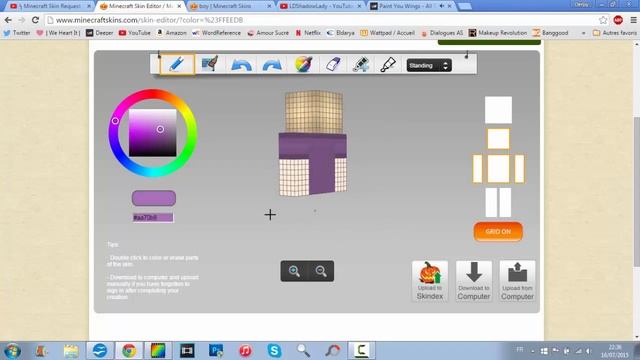640x360 pixels.
Task: Switch to Minecraft Skin Request tab
Action: click(51, 6)
